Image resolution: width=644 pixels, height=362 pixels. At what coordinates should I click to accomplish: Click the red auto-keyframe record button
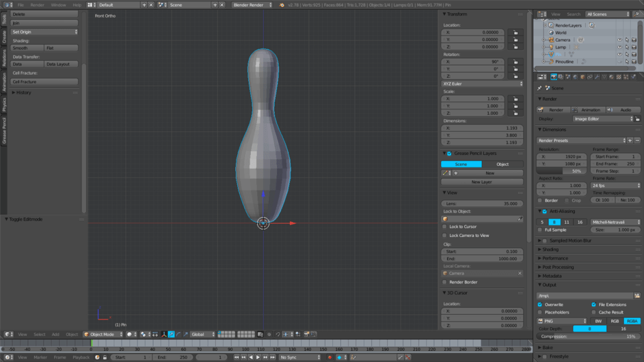(330, 357)
